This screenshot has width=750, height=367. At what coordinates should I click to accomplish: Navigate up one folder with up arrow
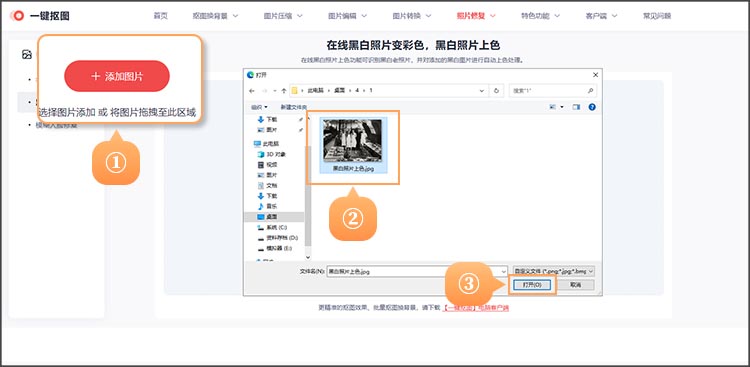(284, 90)
